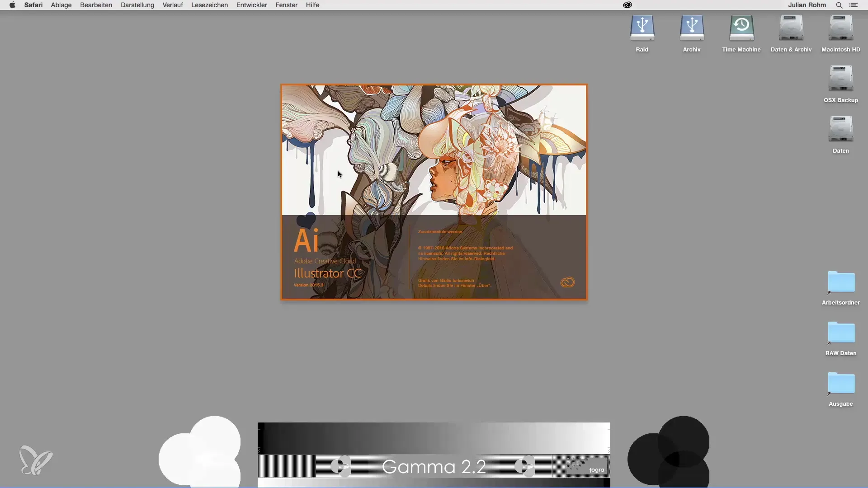Click the Adobe copyright notice on splash
This screenshot has width=868, height=488.
point(465,253)
